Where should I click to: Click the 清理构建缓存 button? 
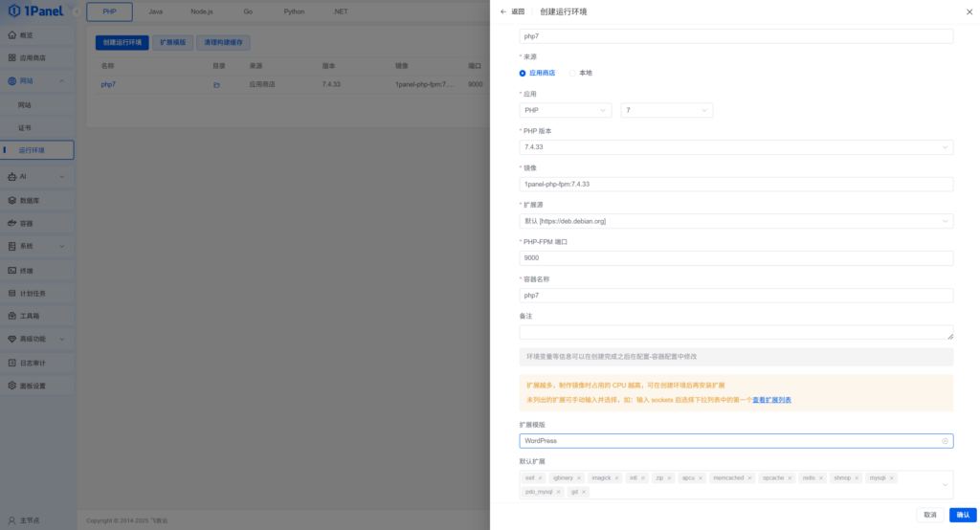223,42
